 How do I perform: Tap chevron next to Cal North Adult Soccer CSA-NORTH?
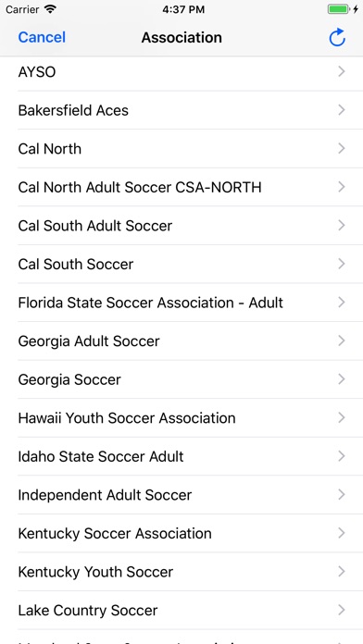(x=341, y=187)
